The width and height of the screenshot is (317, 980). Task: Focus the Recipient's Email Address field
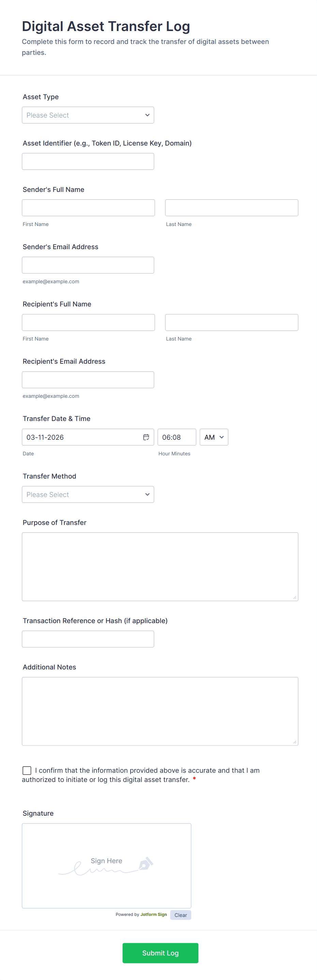point(88,380)
